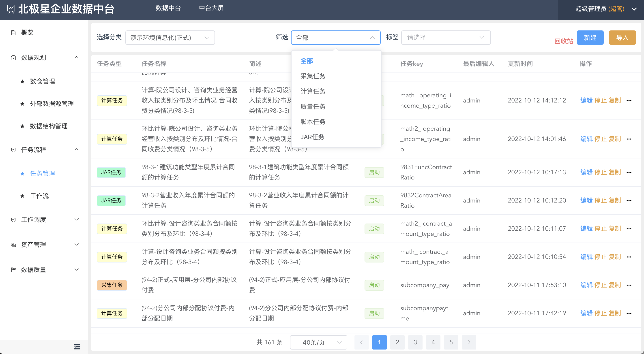Select 脚本任务 in the filter list
The image size is (644, 354).
click(336, 122)
